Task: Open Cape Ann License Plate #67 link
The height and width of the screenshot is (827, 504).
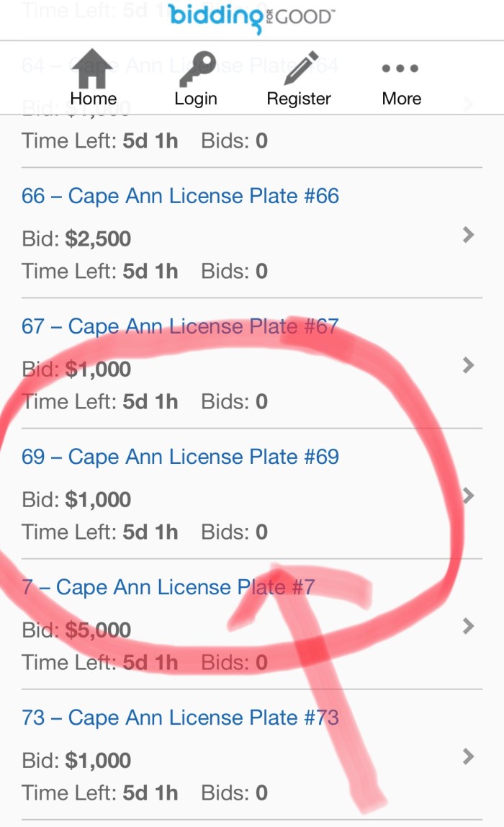Action: [x=180, y=326]
